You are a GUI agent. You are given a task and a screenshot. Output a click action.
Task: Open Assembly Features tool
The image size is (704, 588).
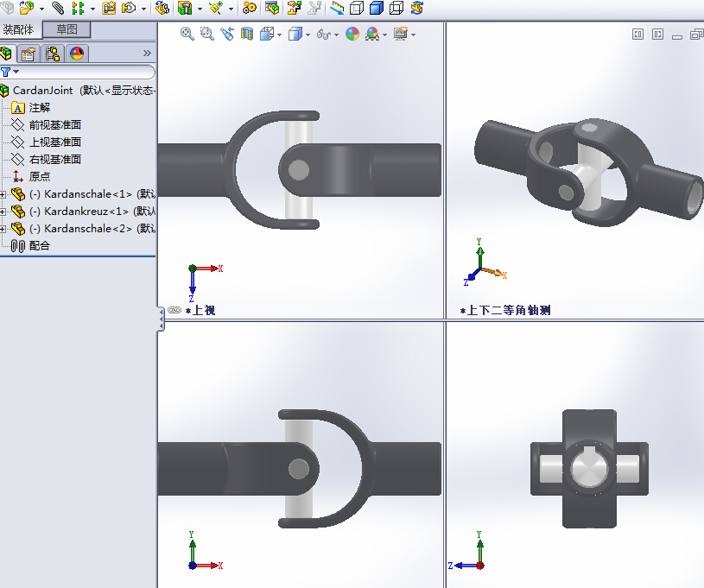(185, 8)
